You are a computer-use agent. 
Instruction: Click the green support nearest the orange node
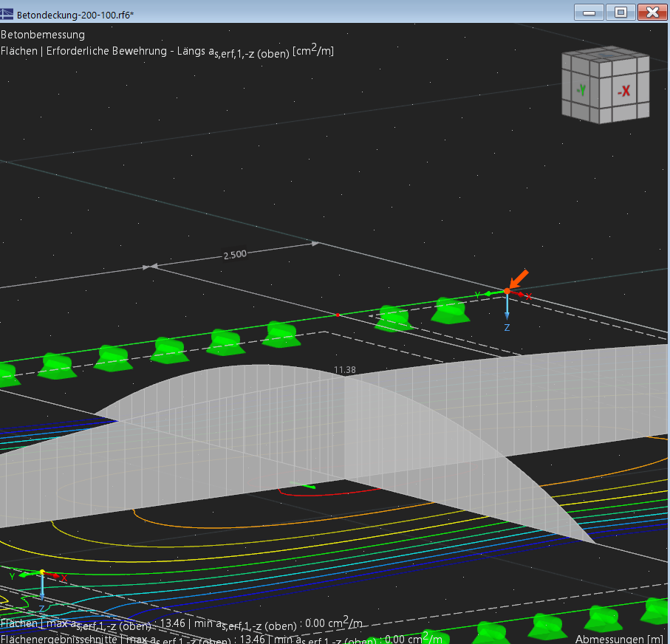(x=449, y=310)
